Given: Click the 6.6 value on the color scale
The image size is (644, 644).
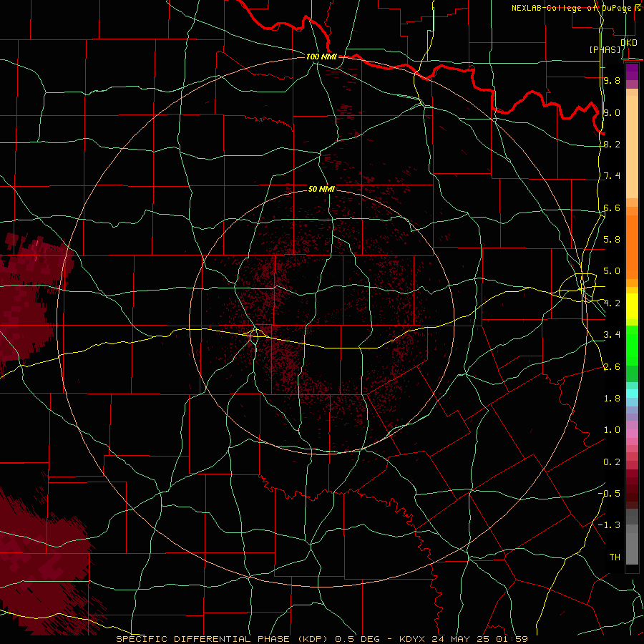Looking at the screenshot, I should tap(612, 208).
